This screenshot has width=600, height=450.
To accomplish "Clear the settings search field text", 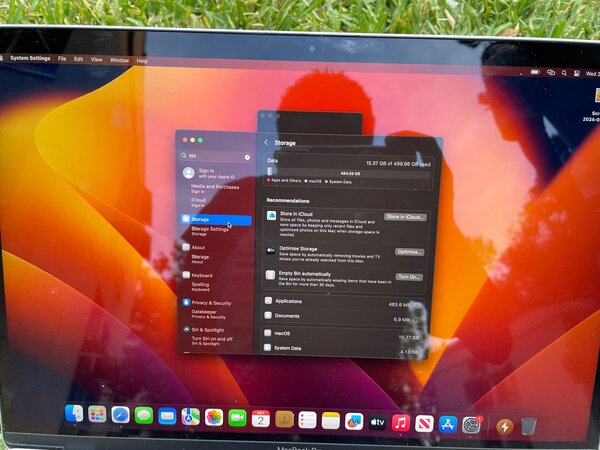I will click(x=247, y=157).
